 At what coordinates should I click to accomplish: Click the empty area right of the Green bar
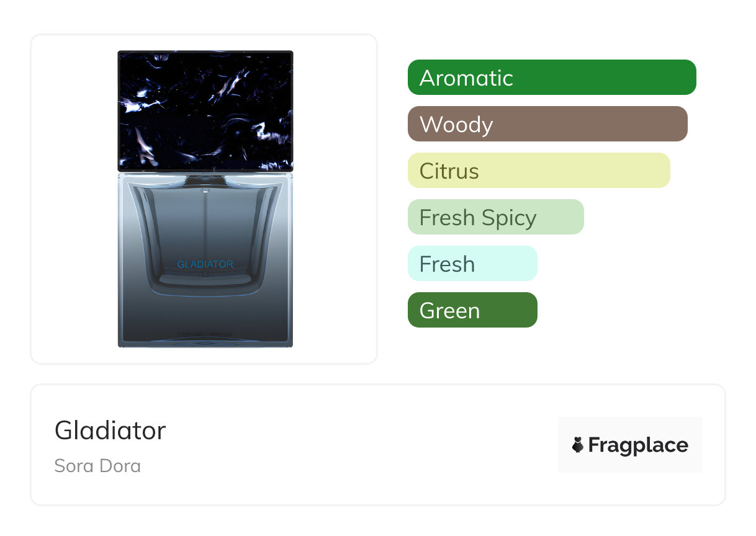click(x=621, y=310)
